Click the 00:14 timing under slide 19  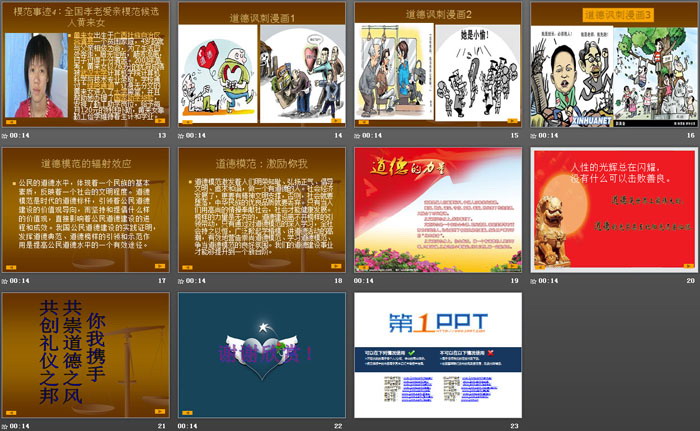click(x=364, y=281)
